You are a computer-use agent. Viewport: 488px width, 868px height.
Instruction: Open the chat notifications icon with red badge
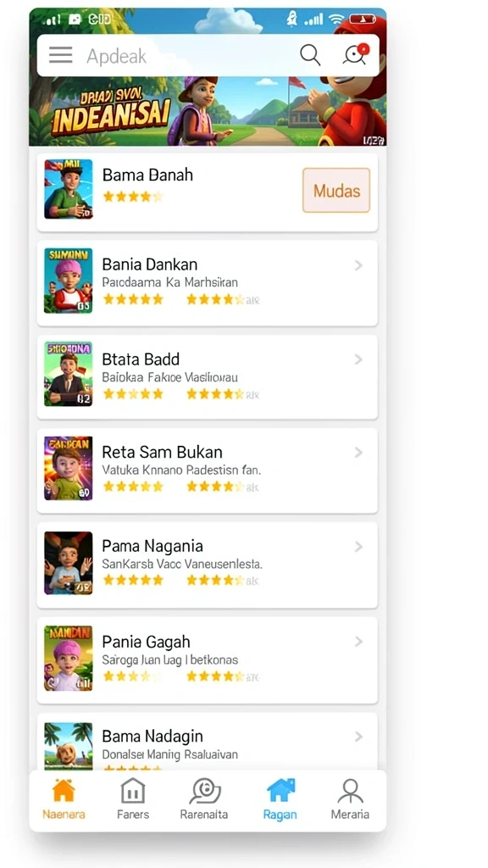pos(355,55)
